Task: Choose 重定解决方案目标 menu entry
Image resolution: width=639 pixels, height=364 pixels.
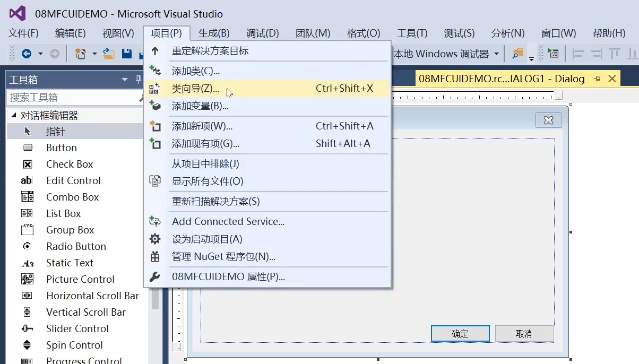Action: point(267,51)
